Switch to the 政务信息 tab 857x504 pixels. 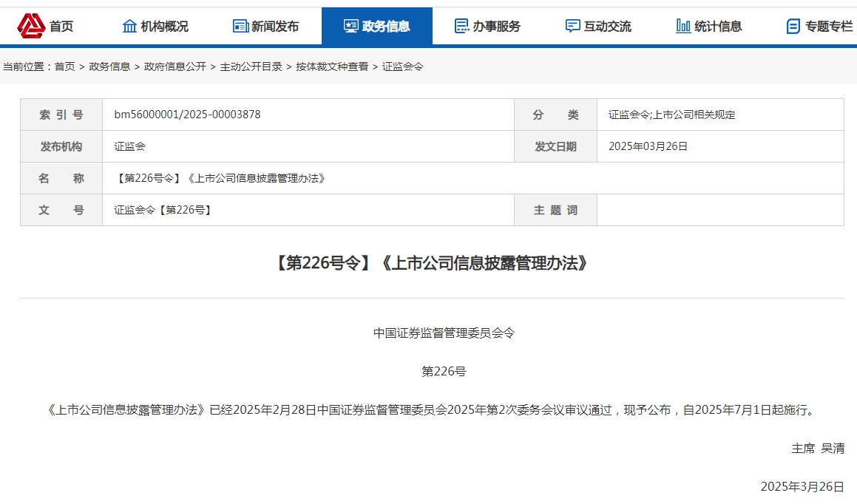pos(378,24)
